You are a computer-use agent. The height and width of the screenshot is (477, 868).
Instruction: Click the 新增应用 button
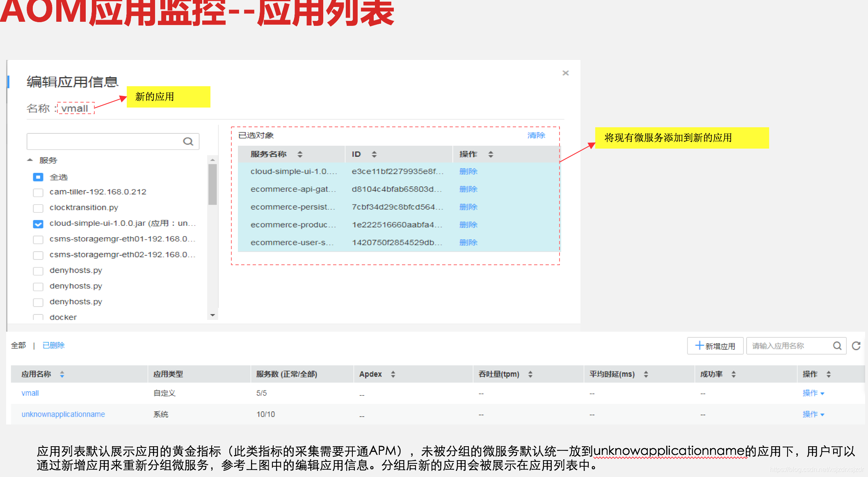pyautogui.click(x=715, y=346)
